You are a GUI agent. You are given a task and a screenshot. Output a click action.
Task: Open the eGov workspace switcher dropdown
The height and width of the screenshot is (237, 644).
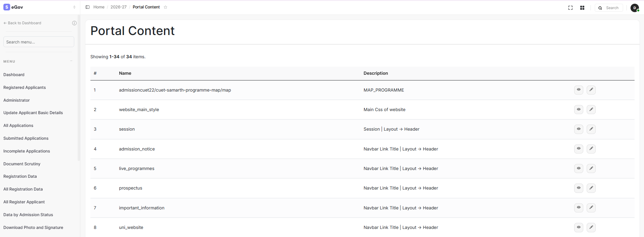(x=74, y=7)
